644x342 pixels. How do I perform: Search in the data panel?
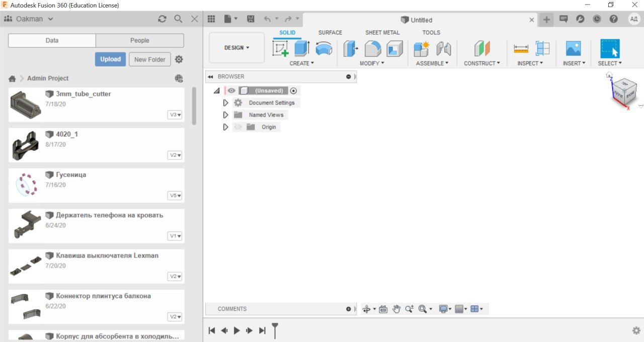pos(178,19)
